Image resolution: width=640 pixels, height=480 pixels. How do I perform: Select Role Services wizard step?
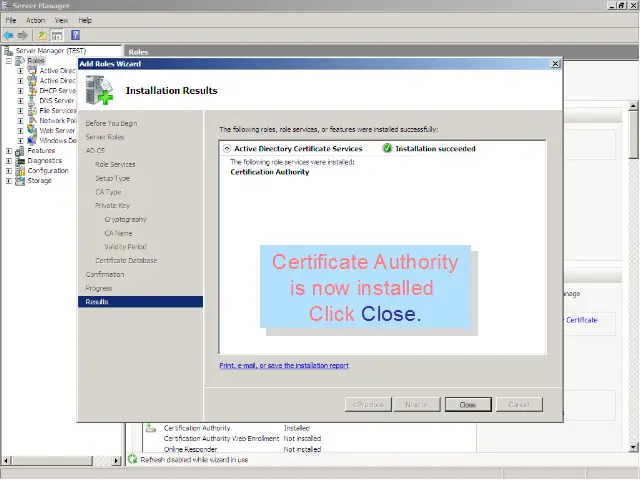(115, 164)
